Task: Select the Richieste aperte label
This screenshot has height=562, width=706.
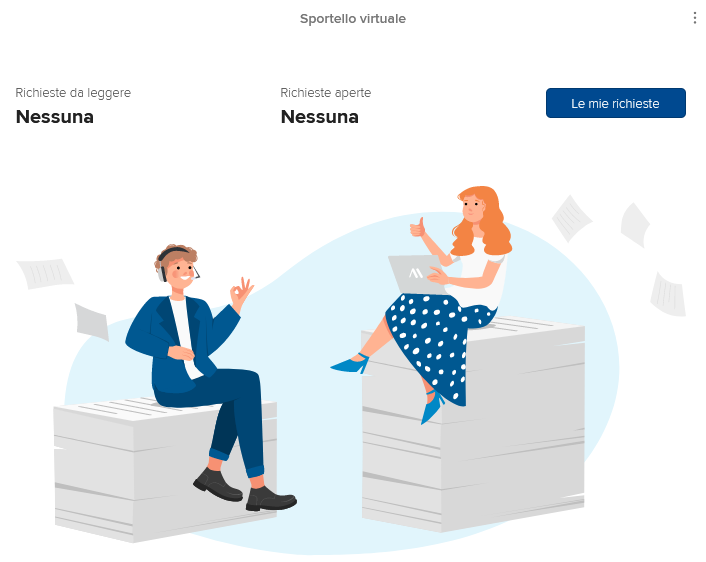Action: pyautogui.click(x=326, y=93)
